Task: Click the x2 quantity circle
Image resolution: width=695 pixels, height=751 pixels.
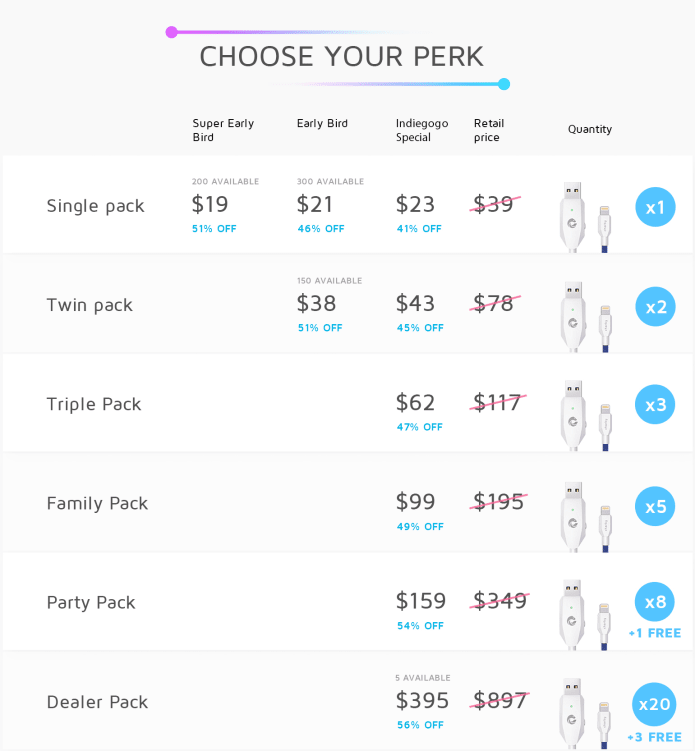Action: [x=655, y=307]
